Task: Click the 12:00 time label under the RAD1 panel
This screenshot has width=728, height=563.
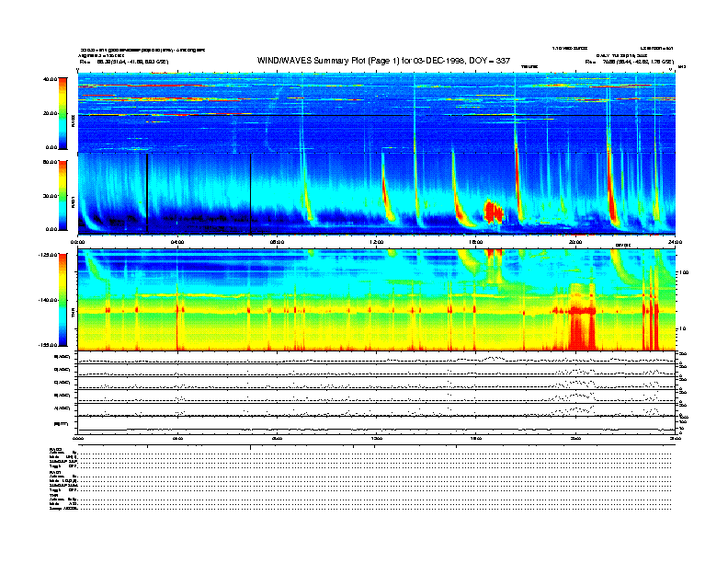Action: (x=377, y=242)
